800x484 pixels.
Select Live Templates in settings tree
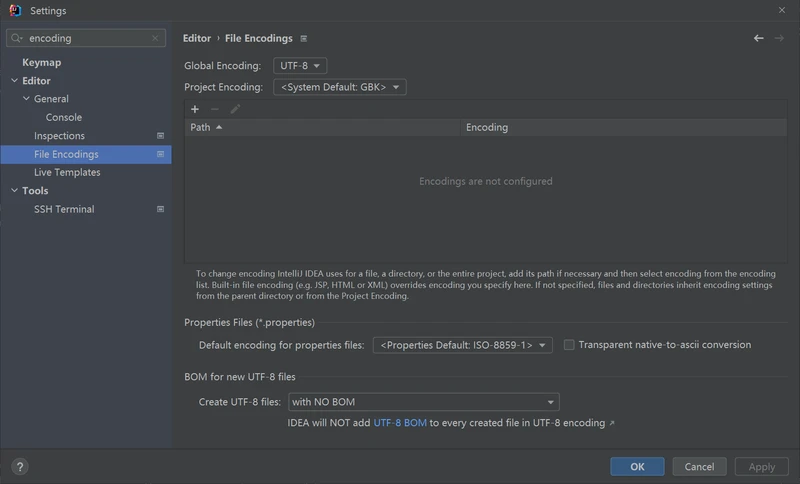tap(67, 172)
